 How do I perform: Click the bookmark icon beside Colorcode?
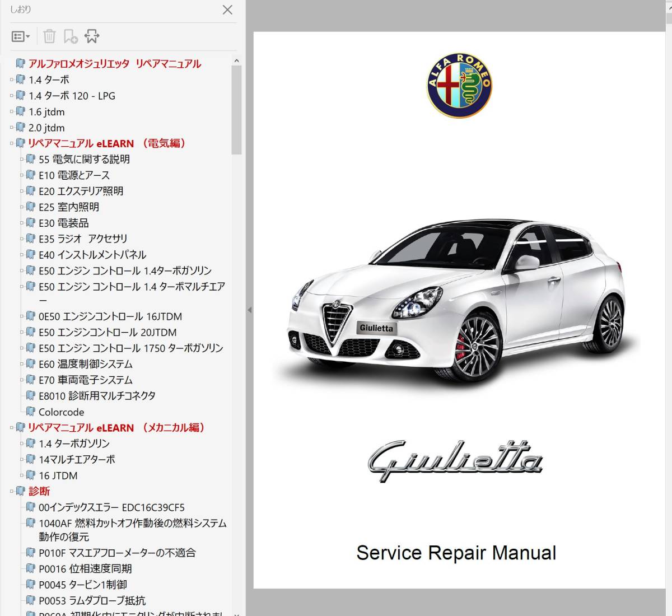31,412
